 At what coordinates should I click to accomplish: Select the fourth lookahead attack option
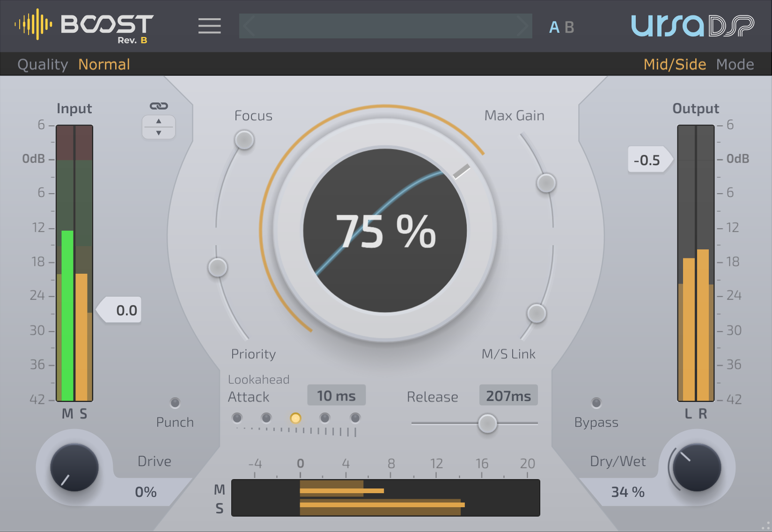pyautogui.click(x=325, y=417)
